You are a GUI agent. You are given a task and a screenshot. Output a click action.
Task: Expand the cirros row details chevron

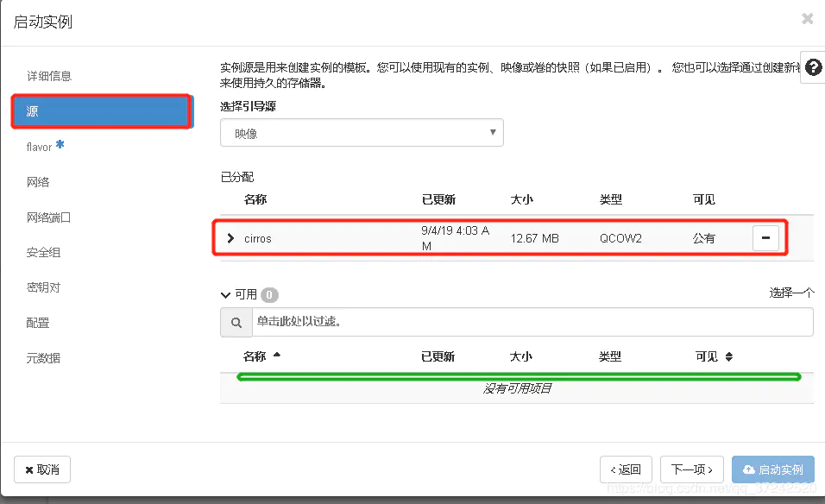pyautogui.click(x=230, y=238)
